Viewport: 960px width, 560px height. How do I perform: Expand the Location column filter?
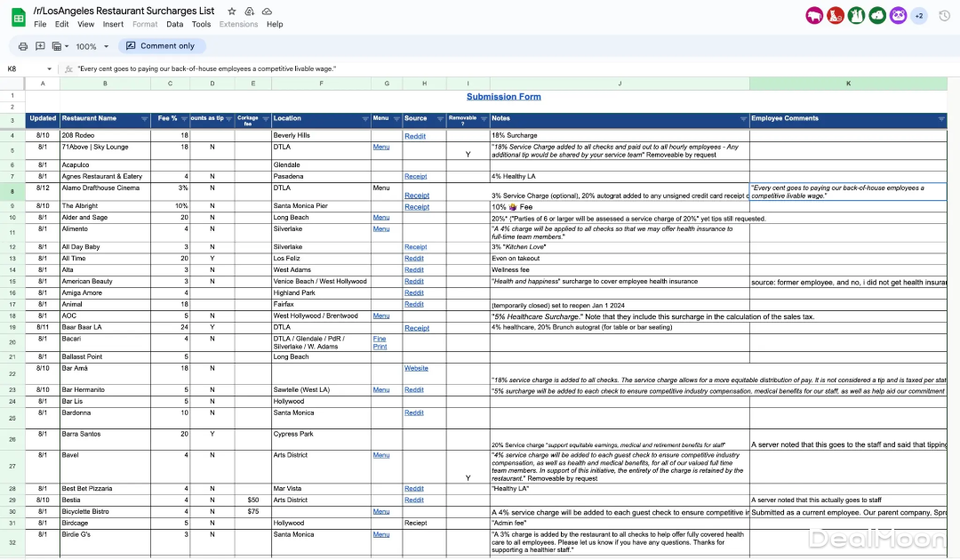coord(365,119)
